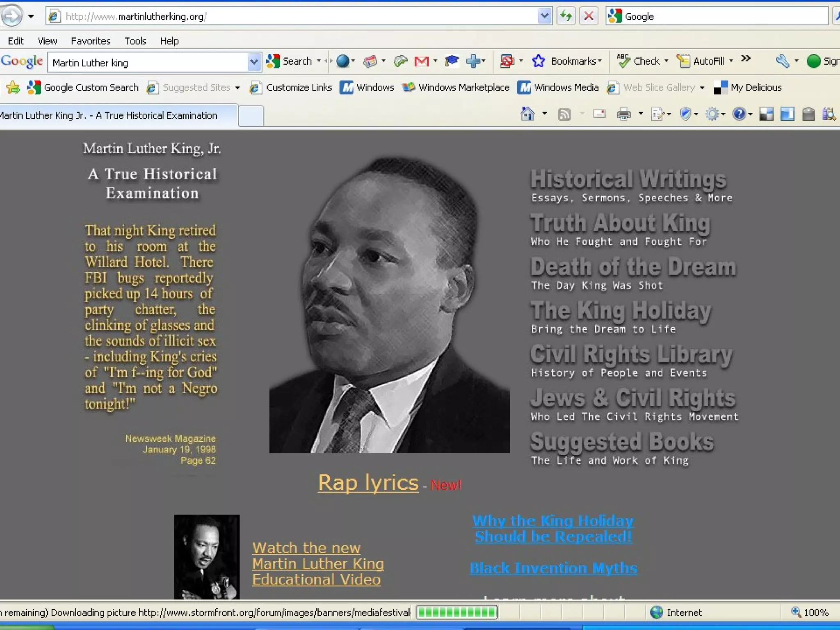Viewport: 840px width, 630px height.
Task: Click the Google Scholar graduation cap icon
Action: pyautogui.click(x=452, y=61)
